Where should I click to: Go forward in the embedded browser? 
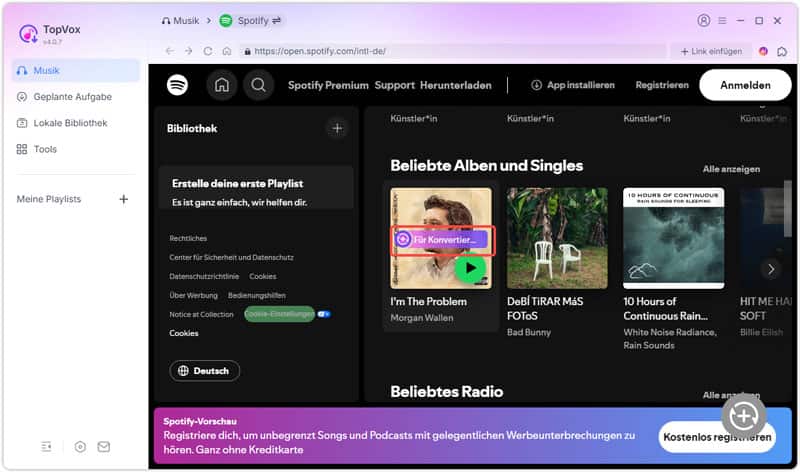tap(189, 51)
